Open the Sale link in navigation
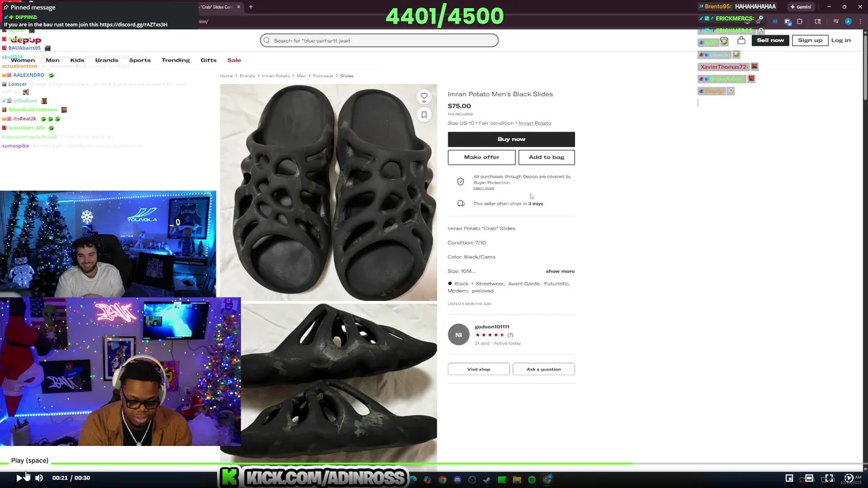The width and height of the screenshot is (868, 488). tap(234, 60)
